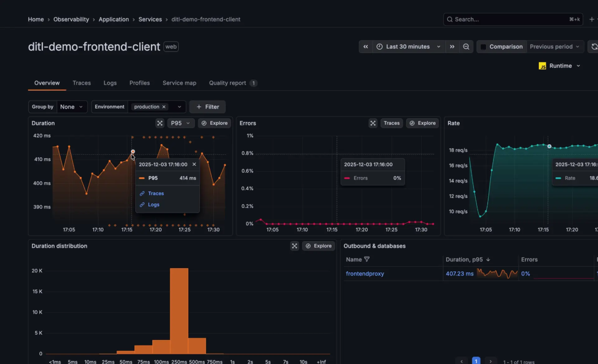Click Explore in the Duration panel

tap(215, 123)
